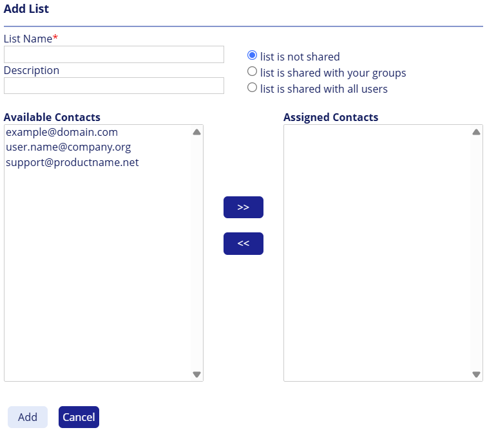This screenshot has height=448, width=487.
Task: Click the Available Contacts scrollbar track
Action: [x=196, y=257]
